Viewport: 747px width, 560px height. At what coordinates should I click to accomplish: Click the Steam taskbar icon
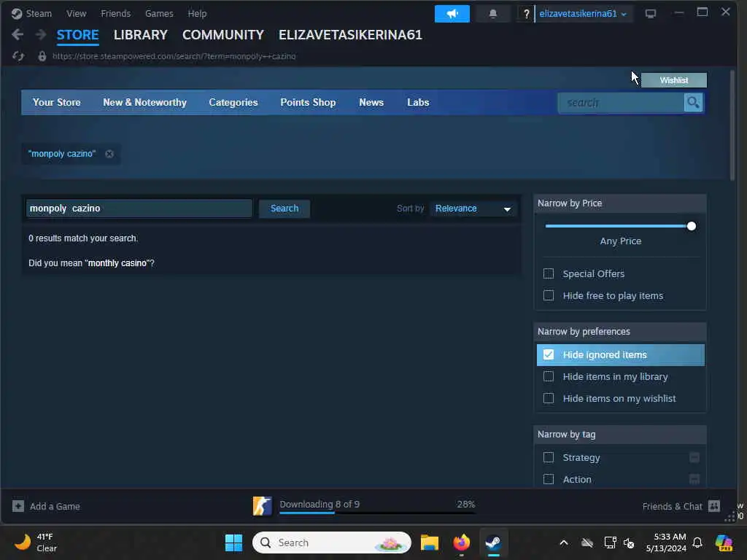(493, 542)
